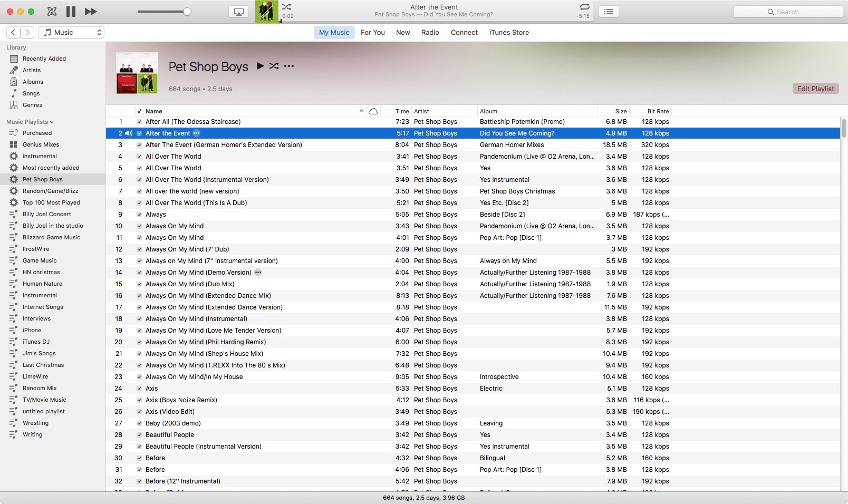Open the New tab
The image size is (848, 504).
point(403,33)
